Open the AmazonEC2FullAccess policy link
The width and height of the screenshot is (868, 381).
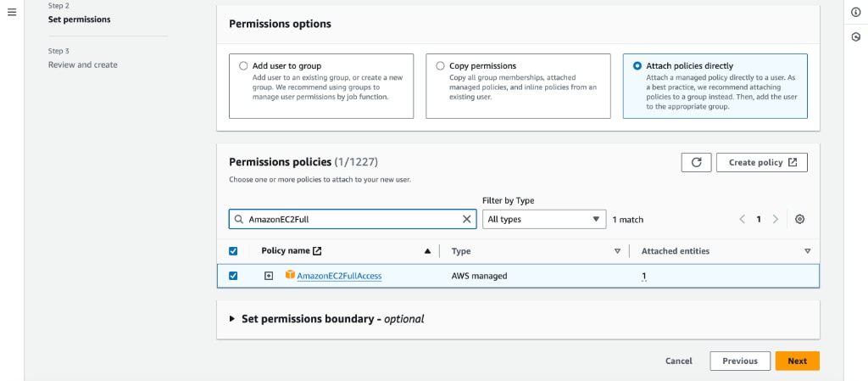[339, 276]
